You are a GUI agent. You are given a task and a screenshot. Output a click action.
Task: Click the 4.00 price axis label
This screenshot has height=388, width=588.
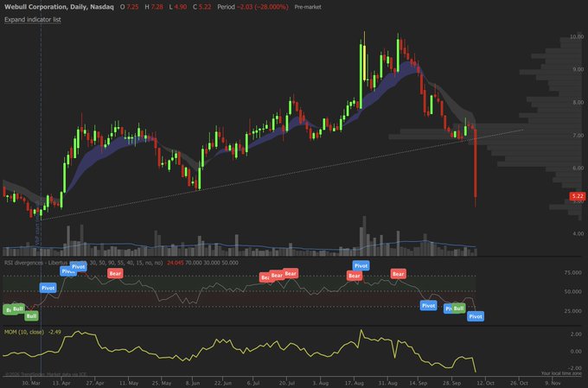pyautogui.click(x=578, y=233)
